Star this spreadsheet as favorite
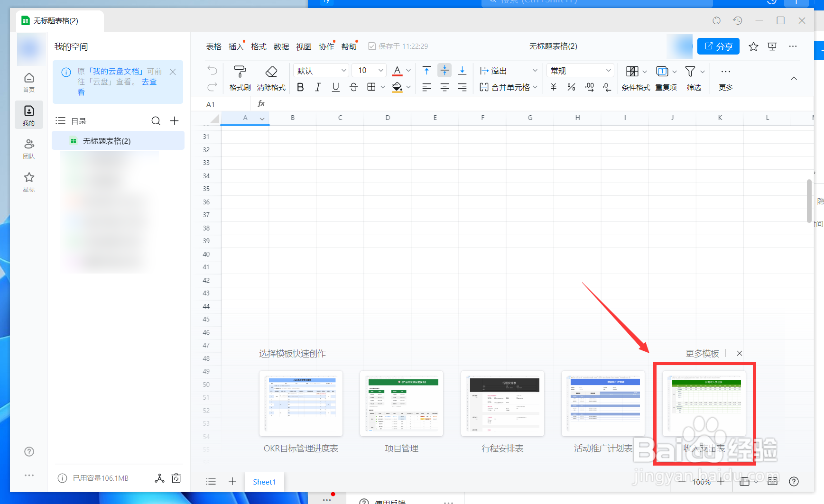The width and height of the screenshot is (824, 504). [753, 46]
